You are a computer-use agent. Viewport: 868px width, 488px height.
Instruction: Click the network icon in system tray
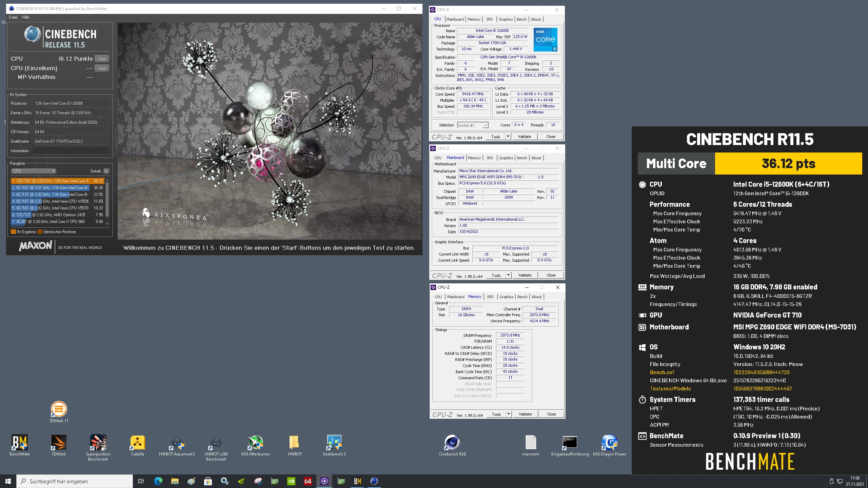[x=840, y=481]
